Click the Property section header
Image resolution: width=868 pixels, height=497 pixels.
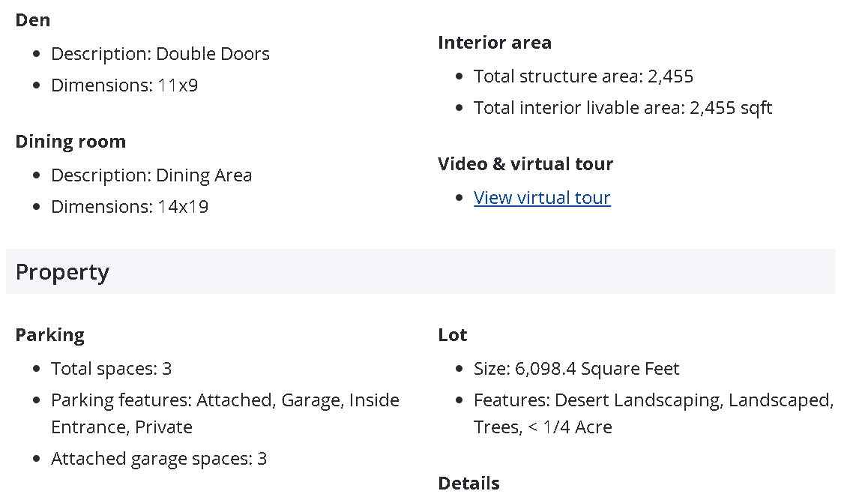(62, 272)
